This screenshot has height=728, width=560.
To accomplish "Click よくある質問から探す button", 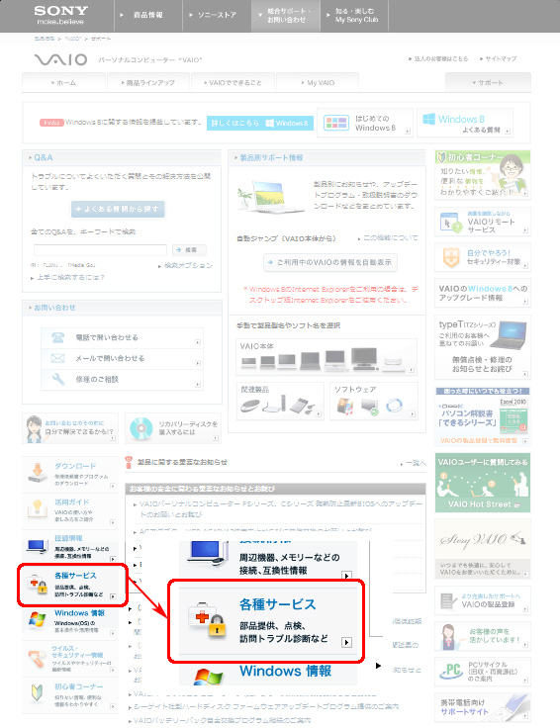I will point(118,209).
